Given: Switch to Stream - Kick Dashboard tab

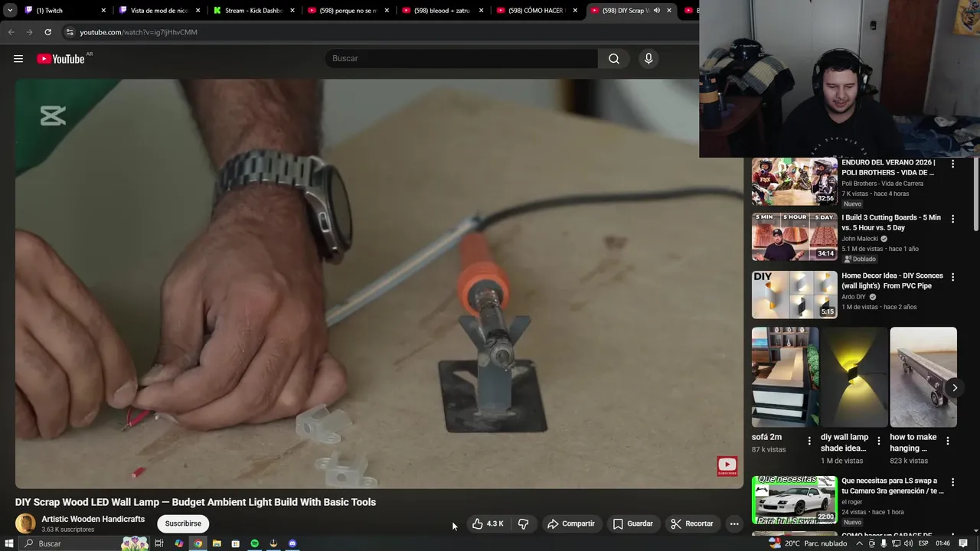Looking at the screenshot, I should [254, 11].
